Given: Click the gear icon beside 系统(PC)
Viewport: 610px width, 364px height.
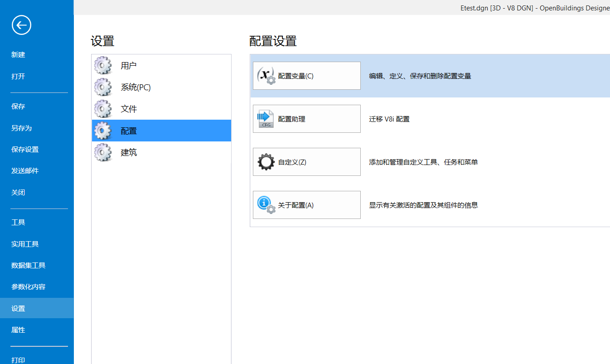Looking at the screenshot, I should tap(103, 87).
